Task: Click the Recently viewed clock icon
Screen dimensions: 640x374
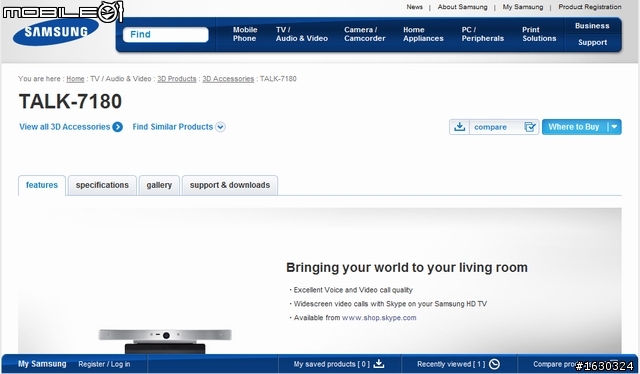Action: pos(494,364)
